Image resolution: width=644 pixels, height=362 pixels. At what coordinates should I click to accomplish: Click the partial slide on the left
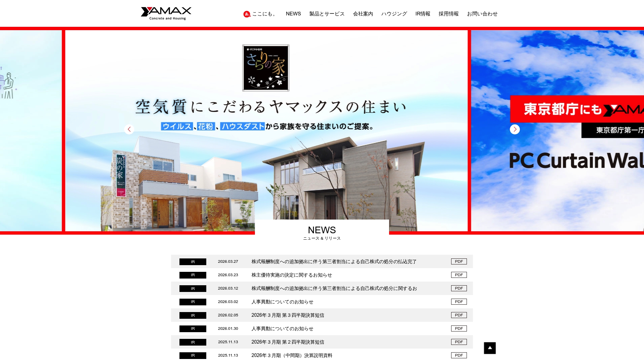(x=31, y=131)
